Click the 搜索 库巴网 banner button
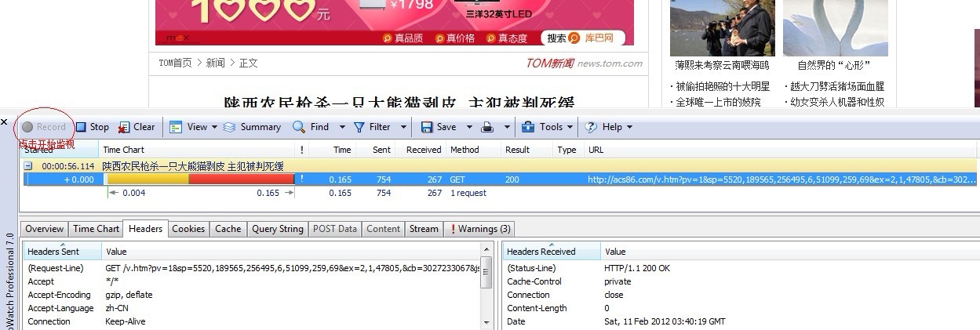 coord(581,38)
